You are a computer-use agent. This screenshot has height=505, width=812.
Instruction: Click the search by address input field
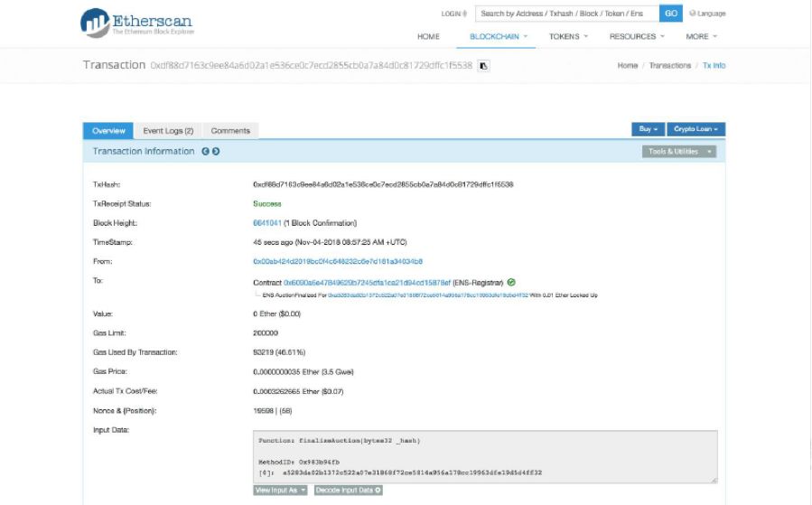pos(568,14)
